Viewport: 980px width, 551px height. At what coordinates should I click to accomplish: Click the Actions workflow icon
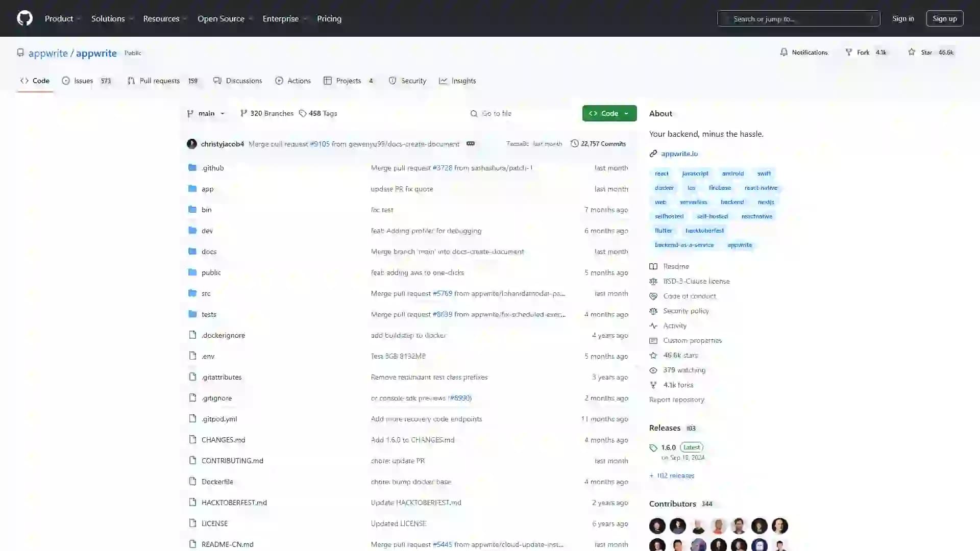(x=279, y=81)
